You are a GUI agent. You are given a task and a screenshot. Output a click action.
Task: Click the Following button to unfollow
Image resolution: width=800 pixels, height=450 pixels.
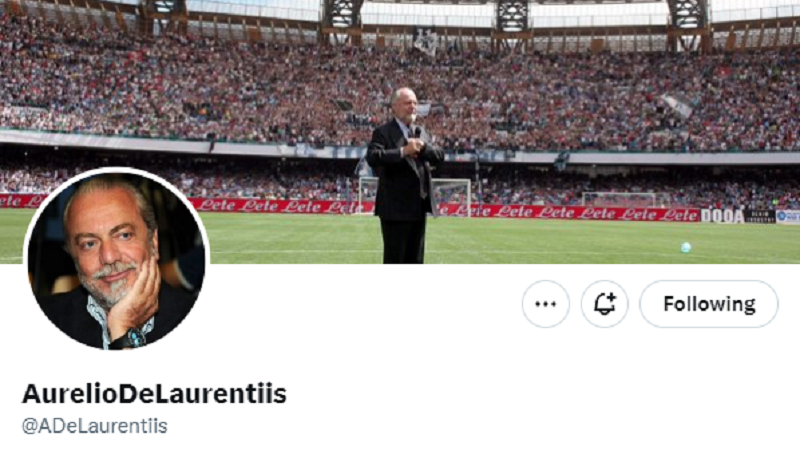[x=709, y=304]
